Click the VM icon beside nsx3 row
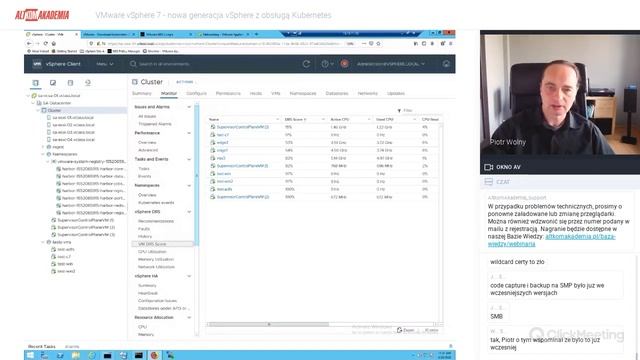 coord(213,158)
